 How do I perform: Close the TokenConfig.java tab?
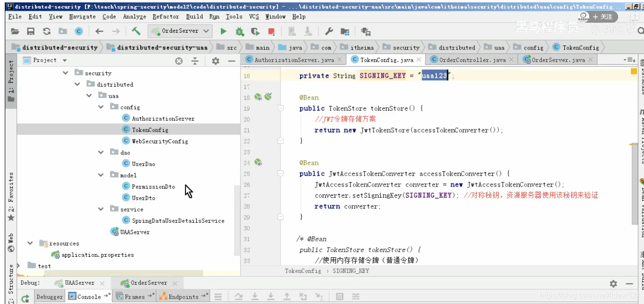[x=419, y=60]
